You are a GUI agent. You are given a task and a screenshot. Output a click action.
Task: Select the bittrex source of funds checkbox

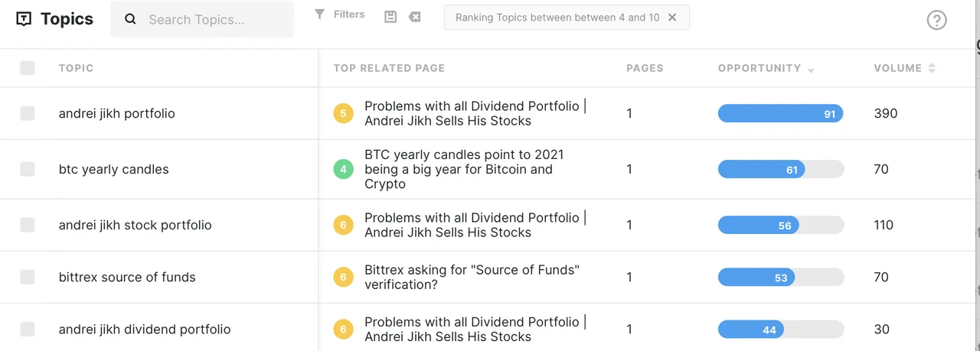tap(28, 277)
